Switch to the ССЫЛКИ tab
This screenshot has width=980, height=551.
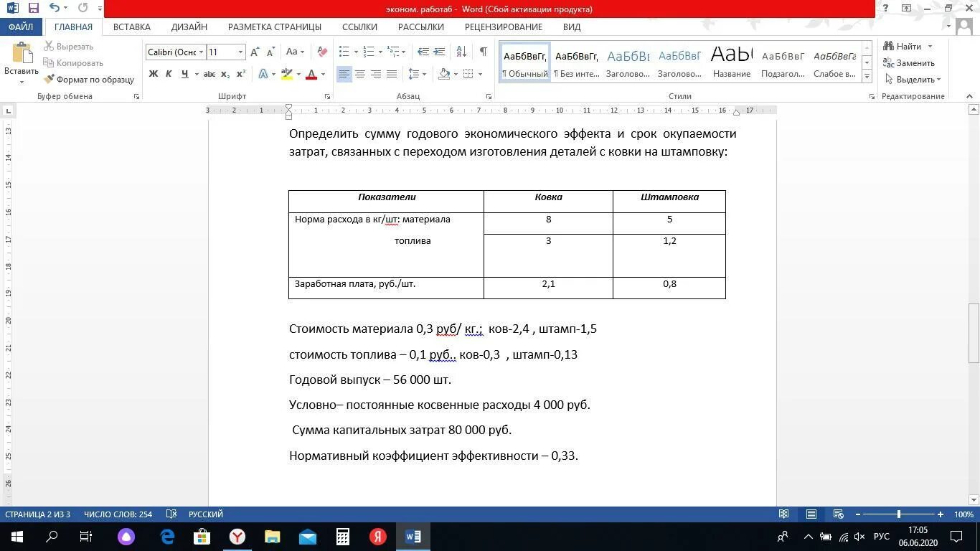pyautogui.click(x=359, y=27)
